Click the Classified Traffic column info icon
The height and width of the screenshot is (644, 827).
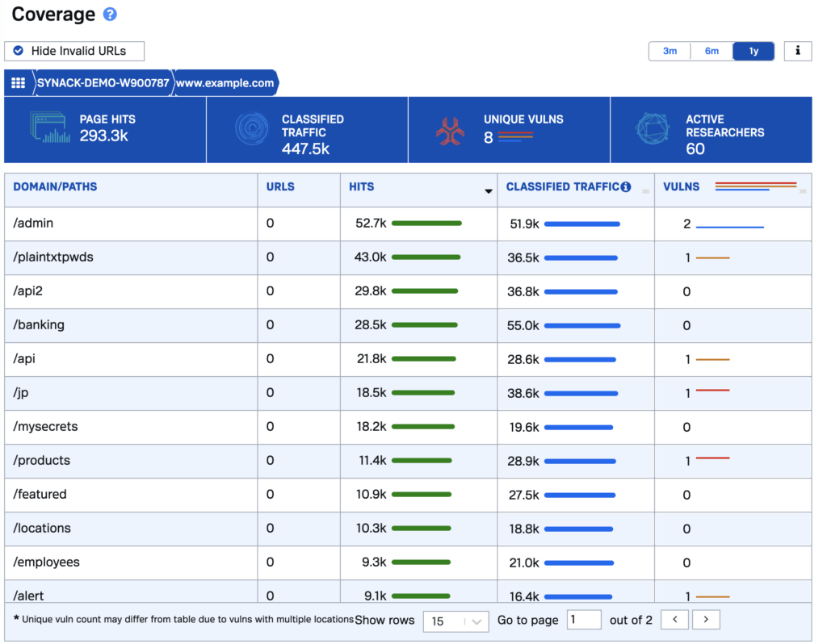pos(626,187)
